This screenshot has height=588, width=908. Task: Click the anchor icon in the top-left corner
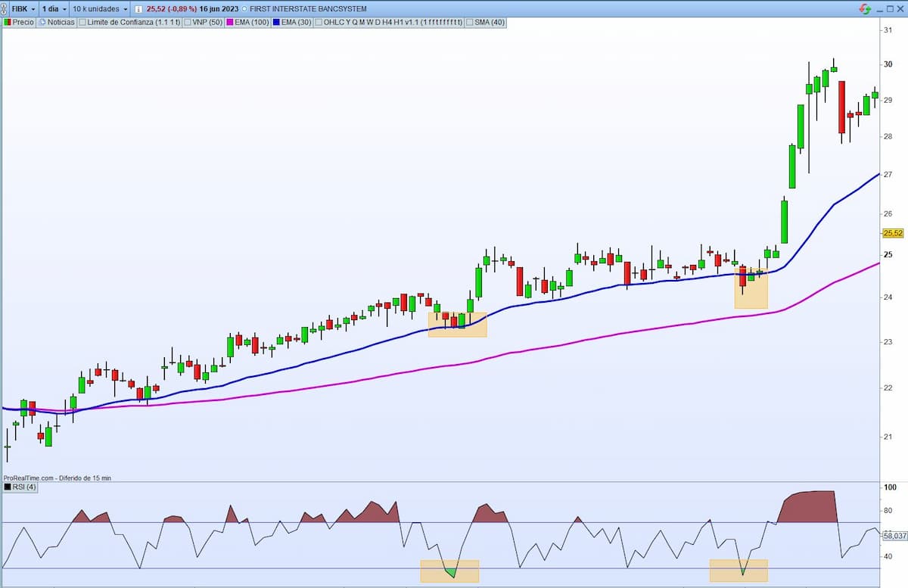[6, 8]
